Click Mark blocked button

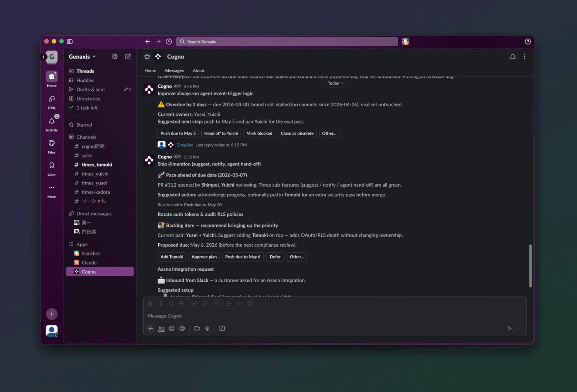259,133
